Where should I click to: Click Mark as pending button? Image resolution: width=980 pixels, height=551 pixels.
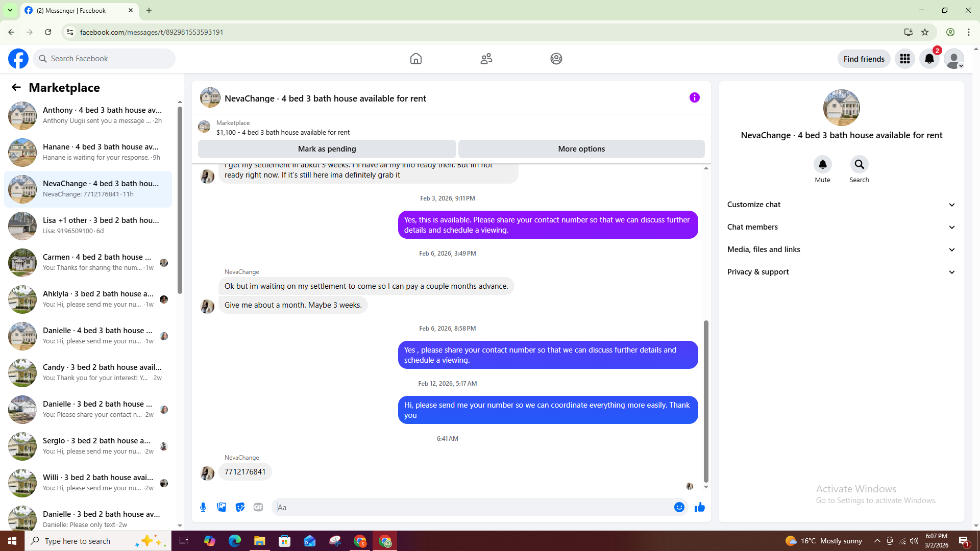click(x=327, y=149)
